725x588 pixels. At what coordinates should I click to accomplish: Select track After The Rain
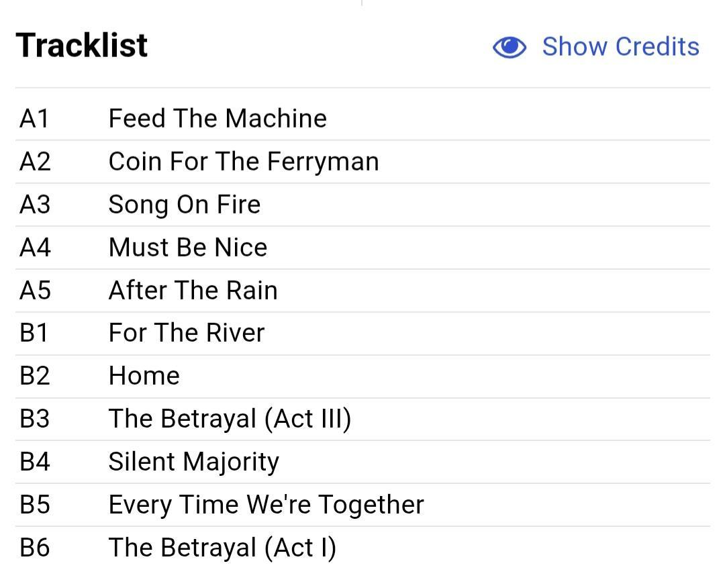coord(193,290)
